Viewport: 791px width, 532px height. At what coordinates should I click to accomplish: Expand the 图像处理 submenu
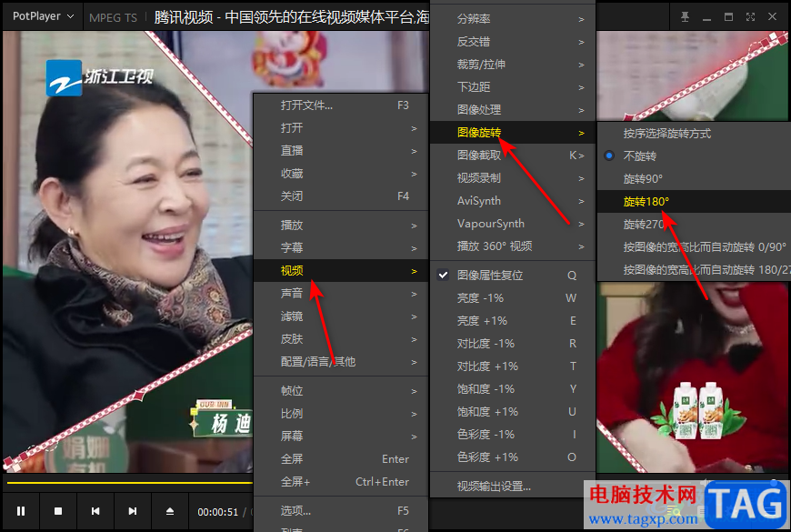tap(513, 109)
